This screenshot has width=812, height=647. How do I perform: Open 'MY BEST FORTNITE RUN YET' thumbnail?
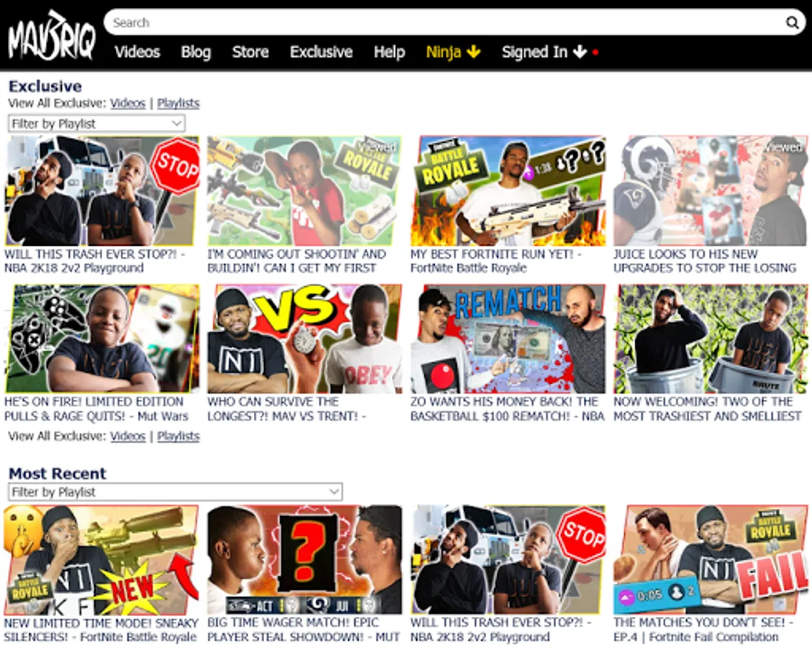(508, 191)
